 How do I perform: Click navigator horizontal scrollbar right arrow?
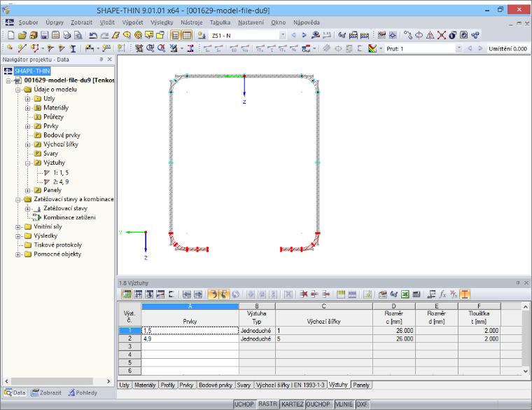[108, 381]
